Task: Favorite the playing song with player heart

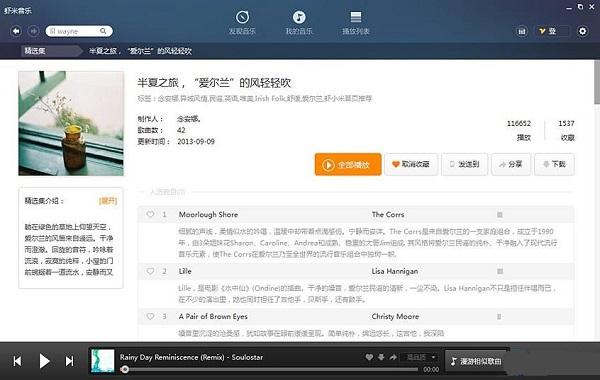Action: pos(369,357)
